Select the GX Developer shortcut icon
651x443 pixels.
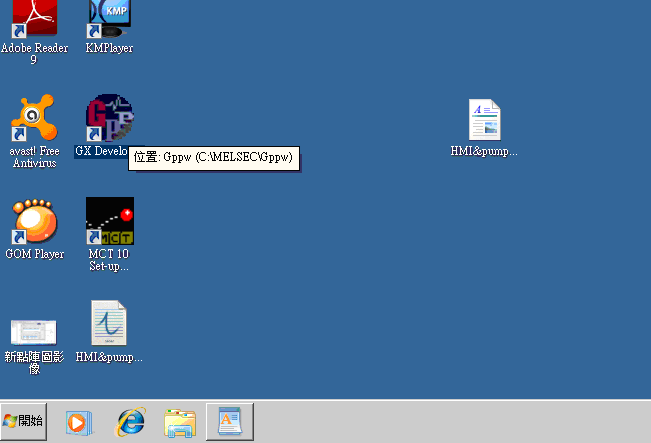110,117
